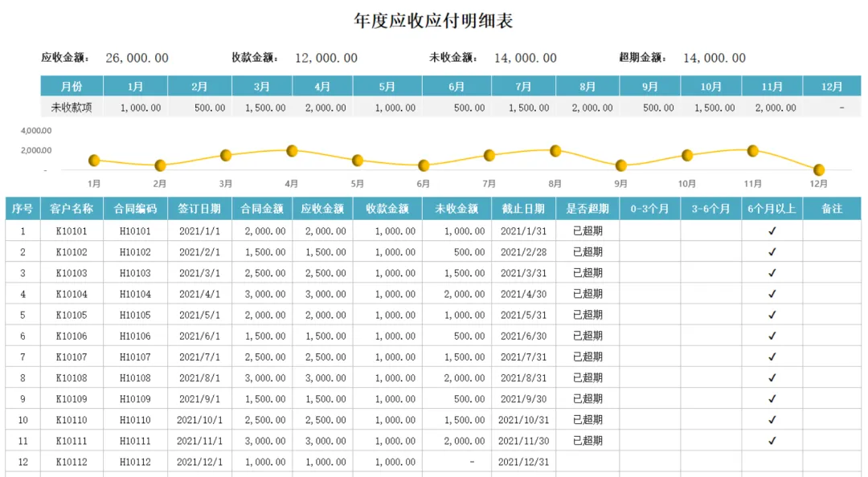Select signing date cell 2021/12/1
This screenshot has width=868, height=477.
[199, 463]
